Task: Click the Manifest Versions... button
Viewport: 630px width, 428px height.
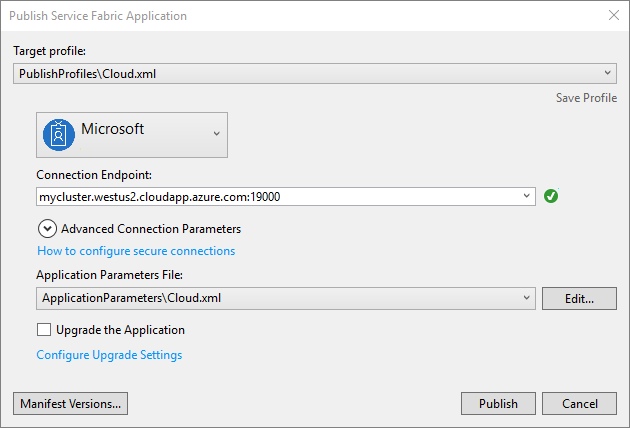Action: tap(71, 403)
